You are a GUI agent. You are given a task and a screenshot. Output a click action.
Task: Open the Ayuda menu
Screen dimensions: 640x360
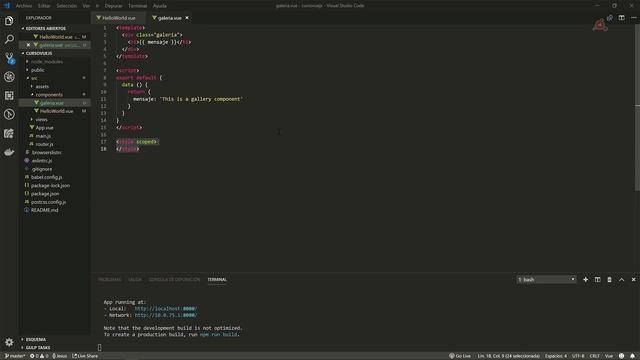160,6
